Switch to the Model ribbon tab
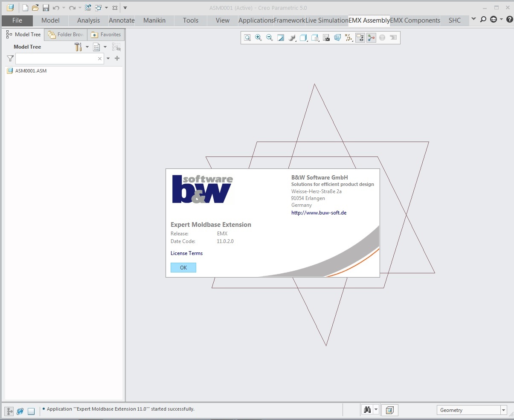This screenshot has width=514, height=420. click(x=50, y=20)
